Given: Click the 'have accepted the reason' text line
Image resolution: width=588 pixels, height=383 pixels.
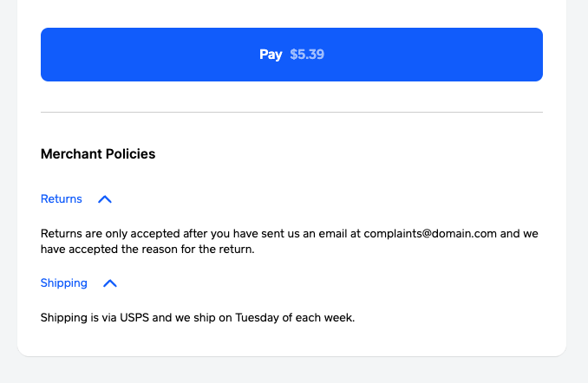Looking at the screenshot, I should pyautogui.click(x=147, y=250).
